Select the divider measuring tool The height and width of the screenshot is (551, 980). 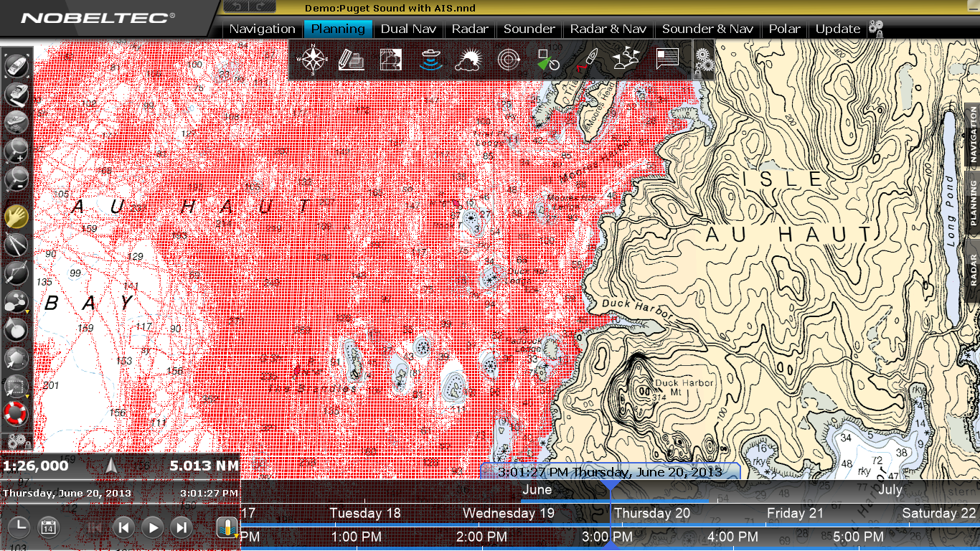click(x=16, y=244)
